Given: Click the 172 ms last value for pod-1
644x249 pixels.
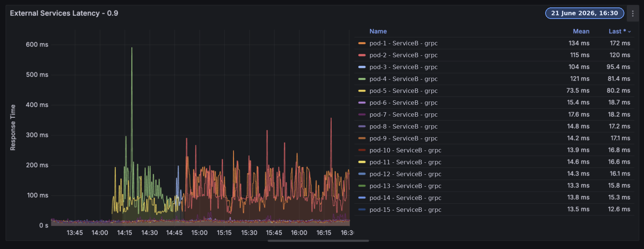Looking at the screenshot, I should 620,43.
